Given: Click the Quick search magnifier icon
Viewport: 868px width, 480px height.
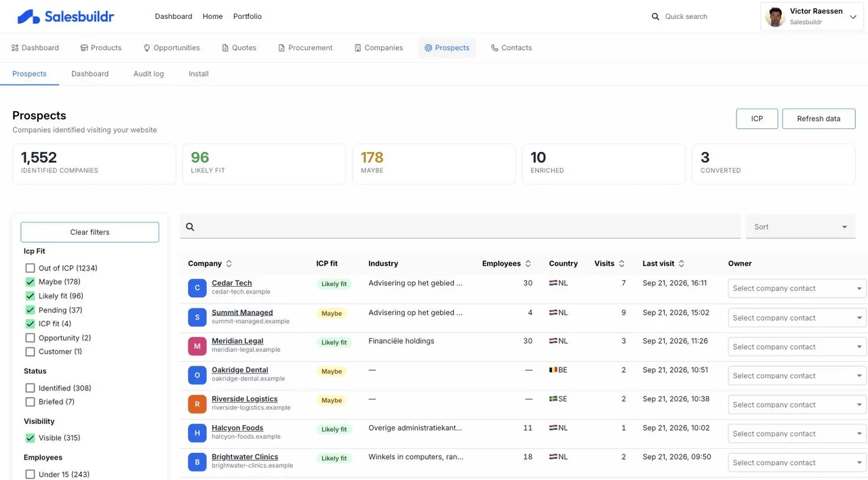Looking at the screenshot, I should click(655, 16).
